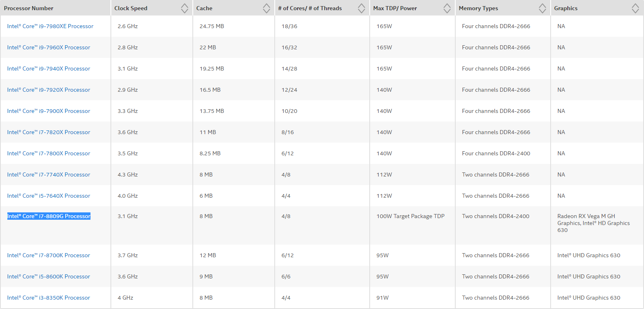Select the 6/6 cores/threads cell
Image resolution: width=644 pixels, height=309 pixels.
click(322, 276)
